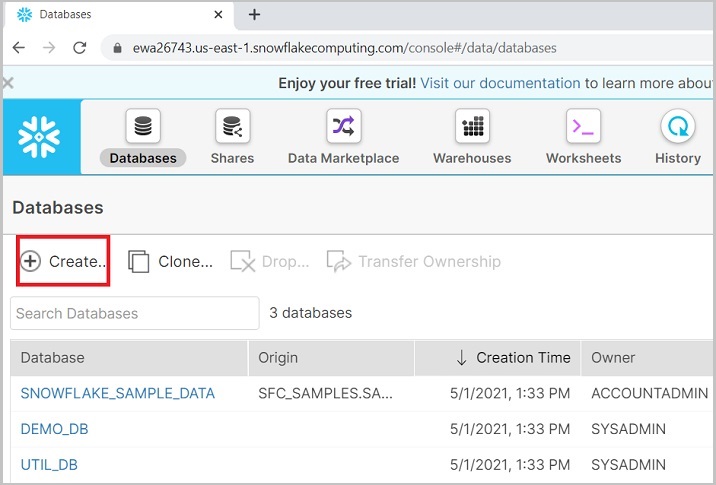
Task: Go to Data Marketplace icon
Action: click(343, 127)
